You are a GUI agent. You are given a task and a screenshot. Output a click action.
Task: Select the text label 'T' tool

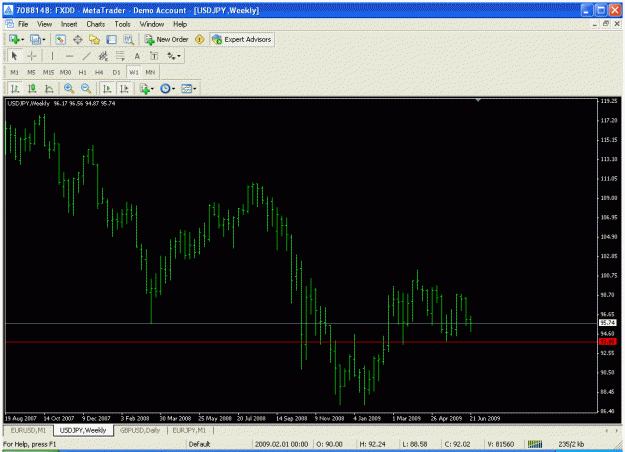click(154, 56)
